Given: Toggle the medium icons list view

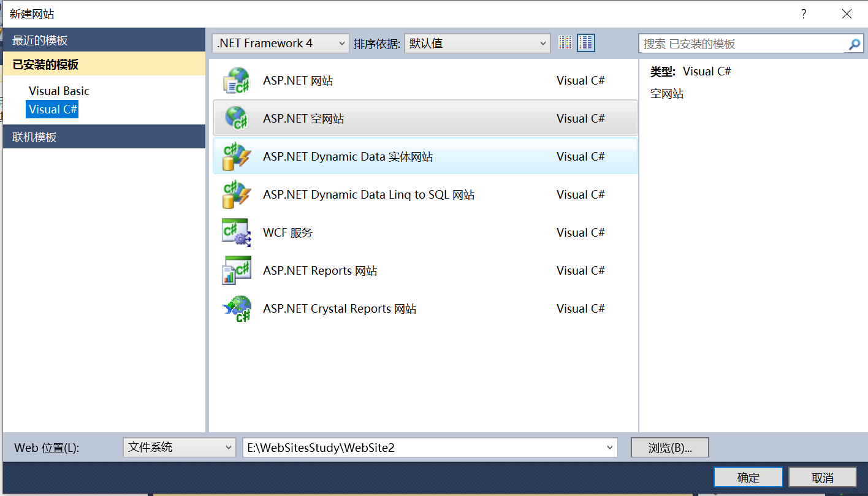Looking at the screenshot, I should 586,42.
